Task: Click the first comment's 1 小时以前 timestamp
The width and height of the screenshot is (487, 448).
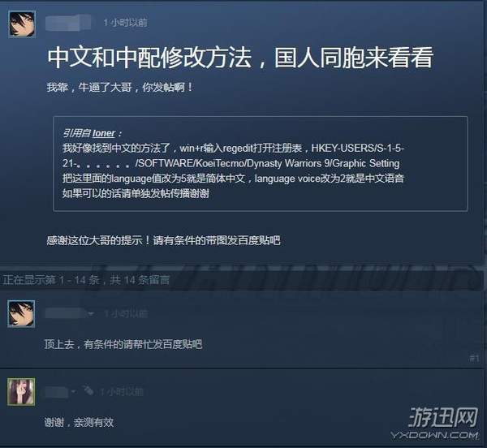Action: [x=126, y=314]
